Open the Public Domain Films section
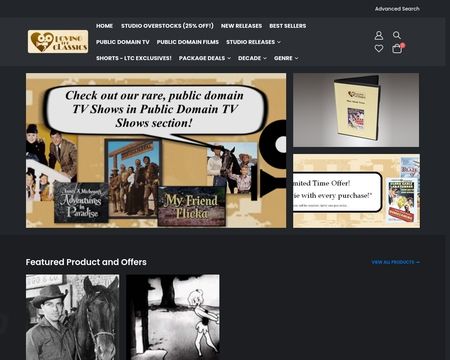Viewport: 450px width, 360px height. pos(188,42)
